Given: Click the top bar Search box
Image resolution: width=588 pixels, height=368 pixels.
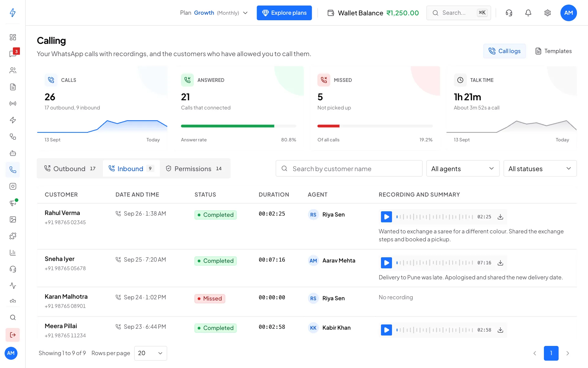Looking at the screenshot, I should [x=458, y=13].
